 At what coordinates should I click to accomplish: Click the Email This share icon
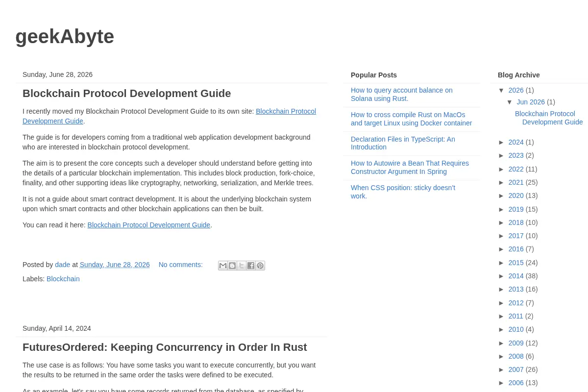[x=223, y=266]
